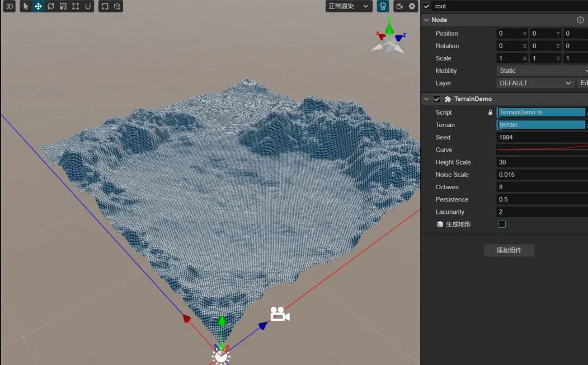Open scene camera settings icon
Screen dimensions: 588x365
click(x=399, y=6)
